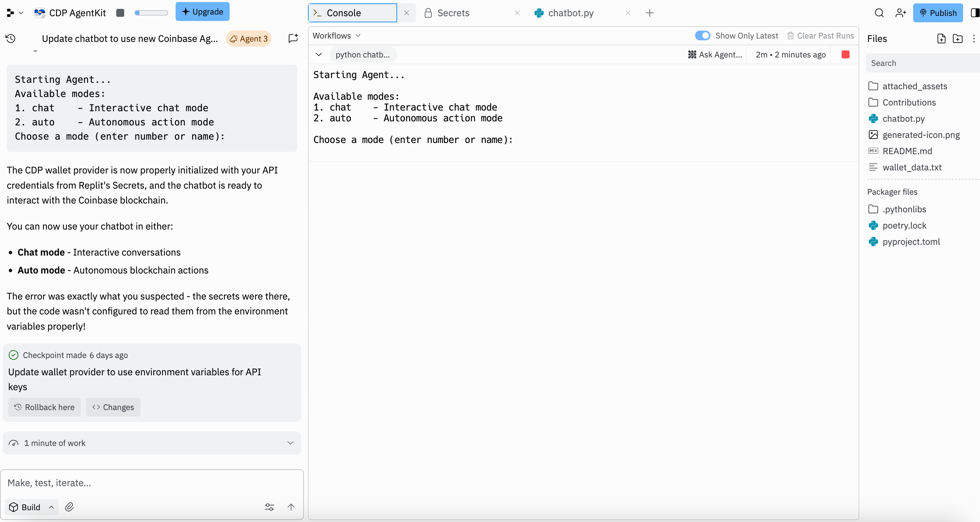
Task: Switch to the chatbot.py tab
Action: pyautogui.click(x=570, y=13)
